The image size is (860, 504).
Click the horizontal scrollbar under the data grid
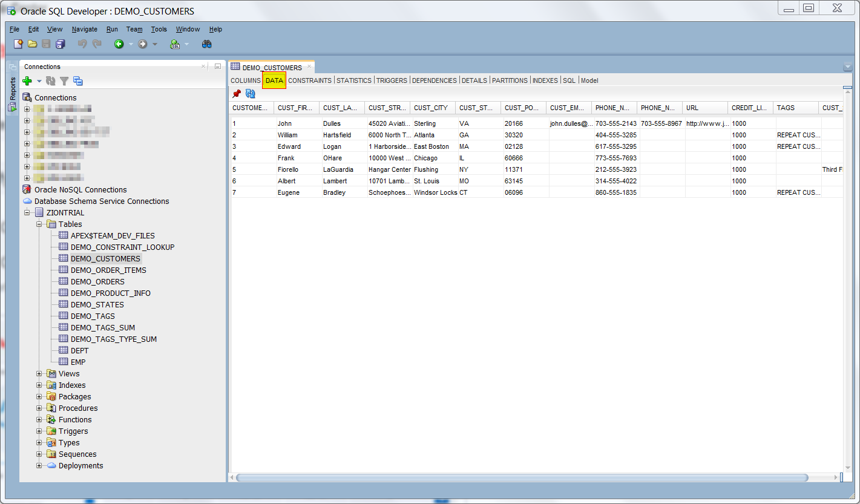522,478
